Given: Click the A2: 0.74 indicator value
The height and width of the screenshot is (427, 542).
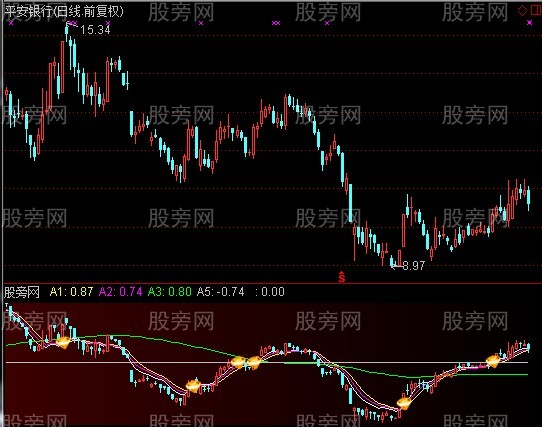Looking at the screenshot, I should click(121, 292).
